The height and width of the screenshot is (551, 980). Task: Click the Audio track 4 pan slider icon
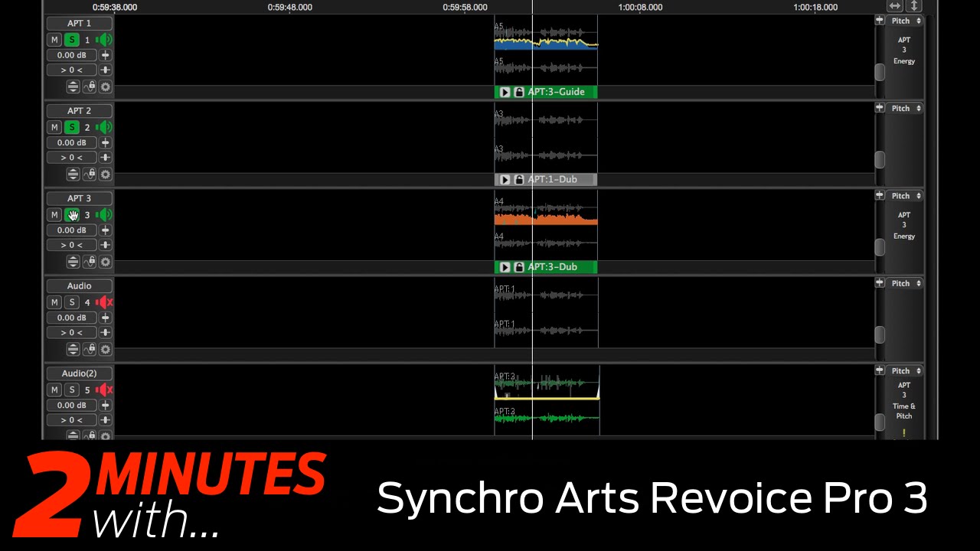tap(106, 332)
